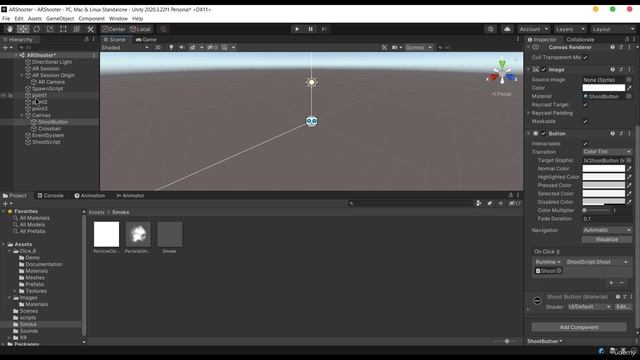Open Pressed Color swatch

(603, 185)
